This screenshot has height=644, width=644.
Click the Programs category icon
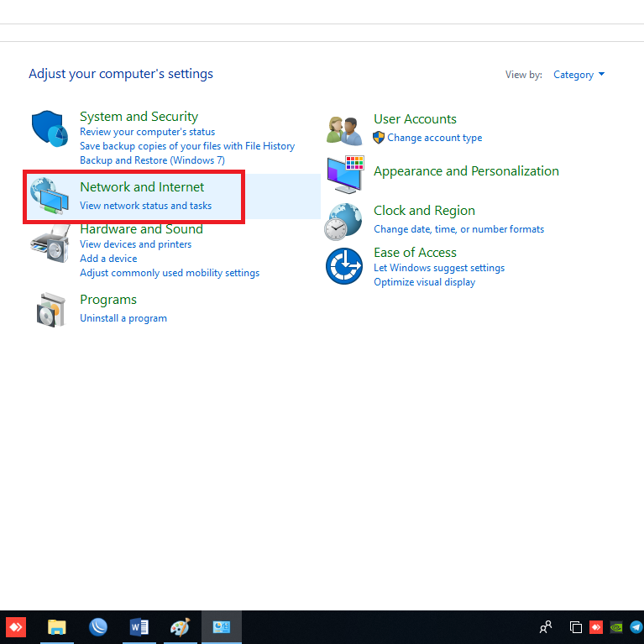pyautogui.click(x=50, y=309)
